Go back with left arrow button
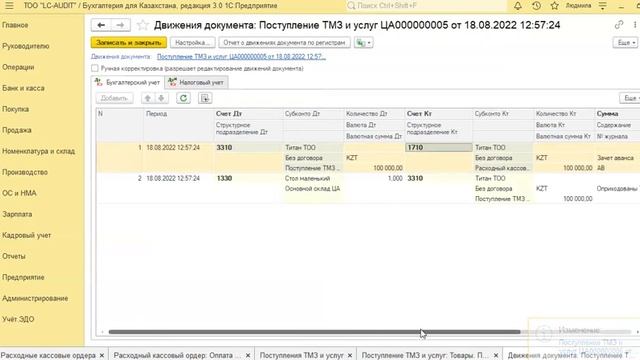The height and width of the screenshot is (360, 640). (x=101, y=25)
